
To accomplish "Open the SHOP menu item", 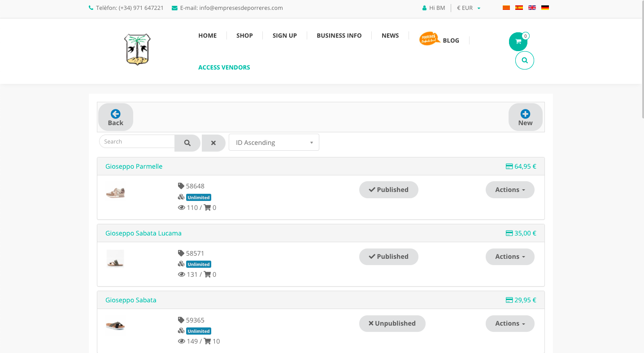I will pos(245,35).
